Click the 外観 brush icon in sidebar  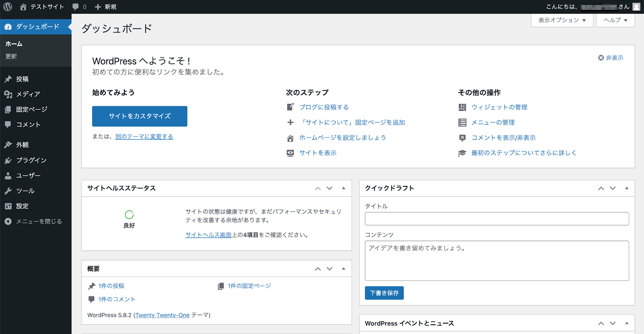[8, 145]
